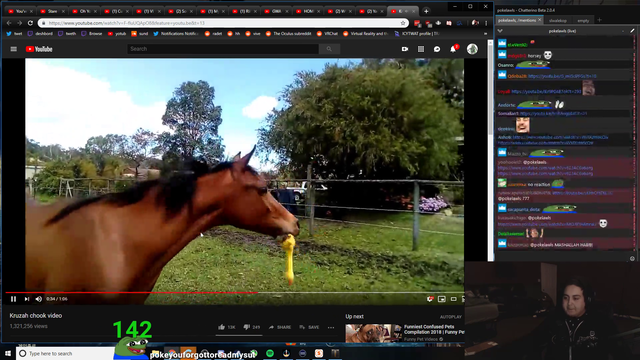Dislike the Kruzah chook video
Screen dimensions: 640x360
click(251, 327)
